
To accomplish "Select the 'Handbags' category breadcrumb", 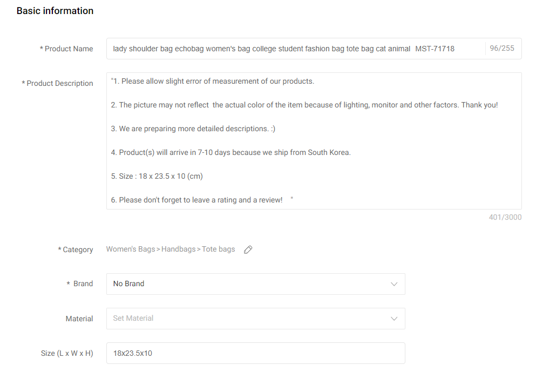I will pos(178,249).
